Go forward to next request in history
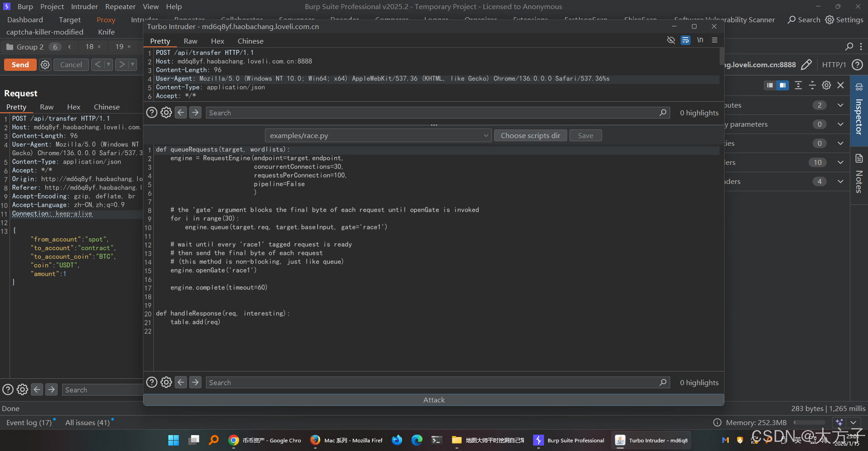 (x=122, y=64)
